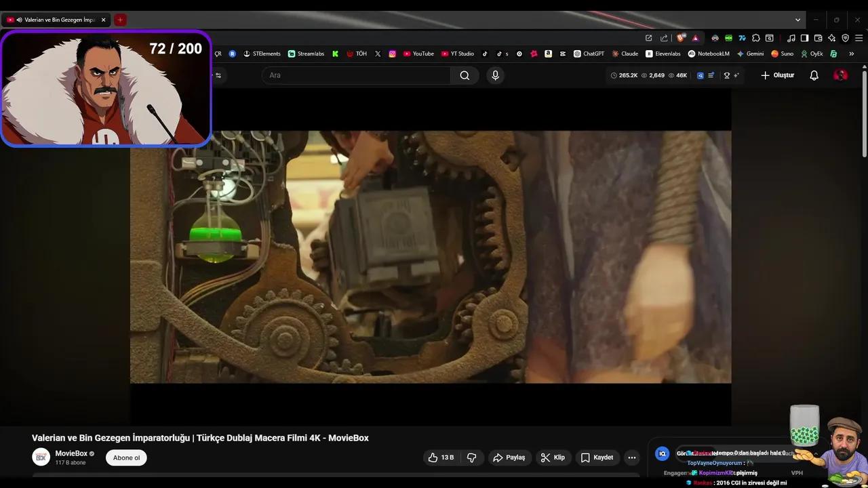Open media control music note icon
868x488 pixels.
pyautogui.click(x=791, y=38)
